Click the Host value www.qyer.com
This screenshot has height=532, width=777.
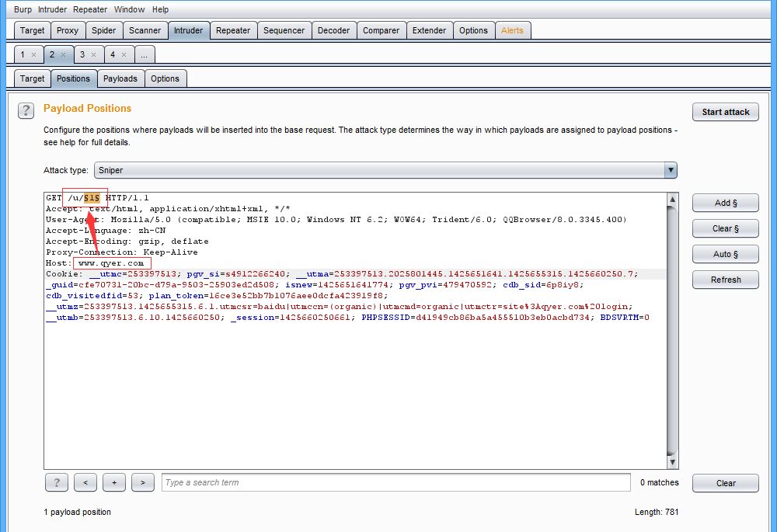(111, 263)
